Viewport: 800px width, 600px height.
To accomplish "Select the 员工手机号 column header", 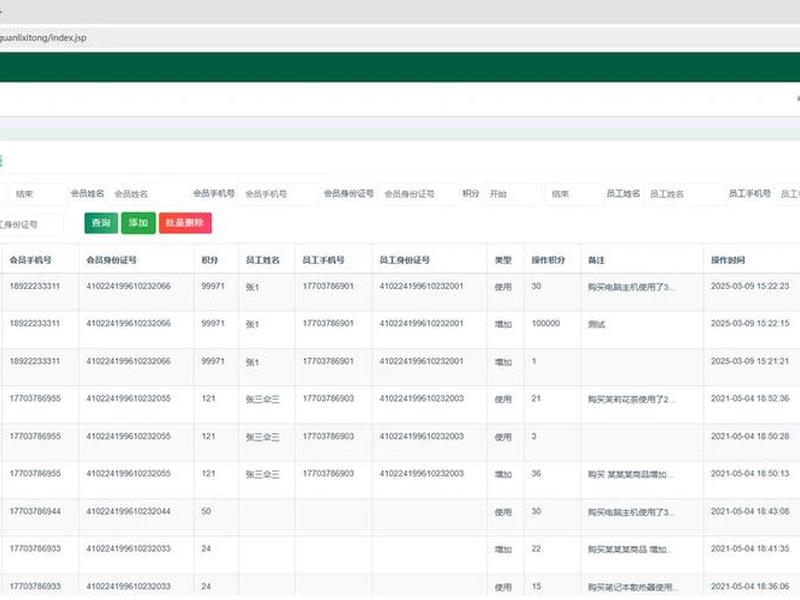I will click(323, 260).
